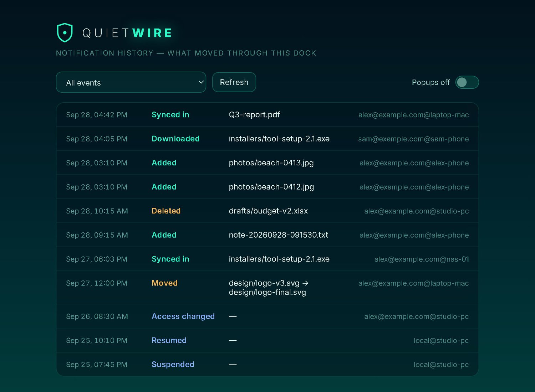The image size is (535, 392).
Task: Select the design/logo-v3.svg to logo-final.svg entry
Action: pos(269,288)
